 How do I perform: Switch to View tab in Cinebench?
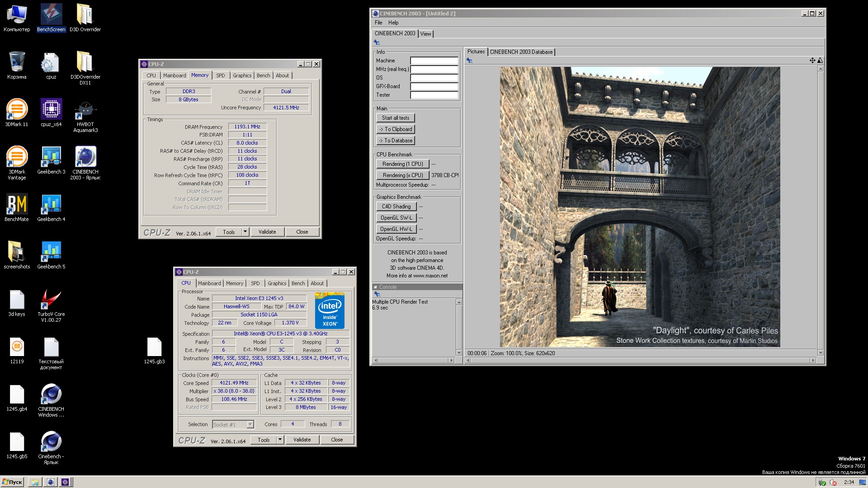tap(426, 34)
